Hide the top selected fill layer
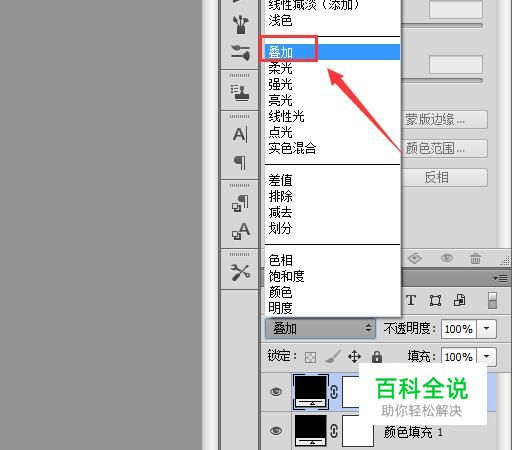This screenshot has height=450, width=512. click(276, 392)
